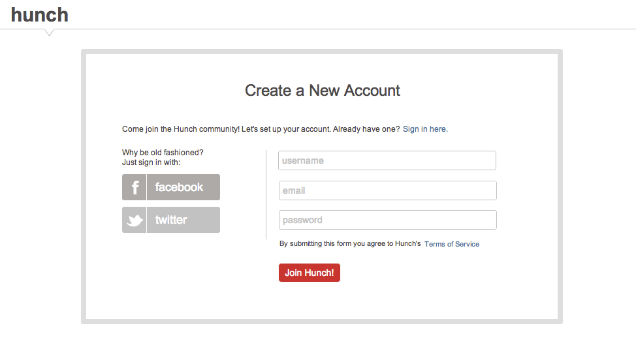The width and height of the screenshot is (636, 364).
Task: Open the Terms of Service link
Action: click(452, 244)
